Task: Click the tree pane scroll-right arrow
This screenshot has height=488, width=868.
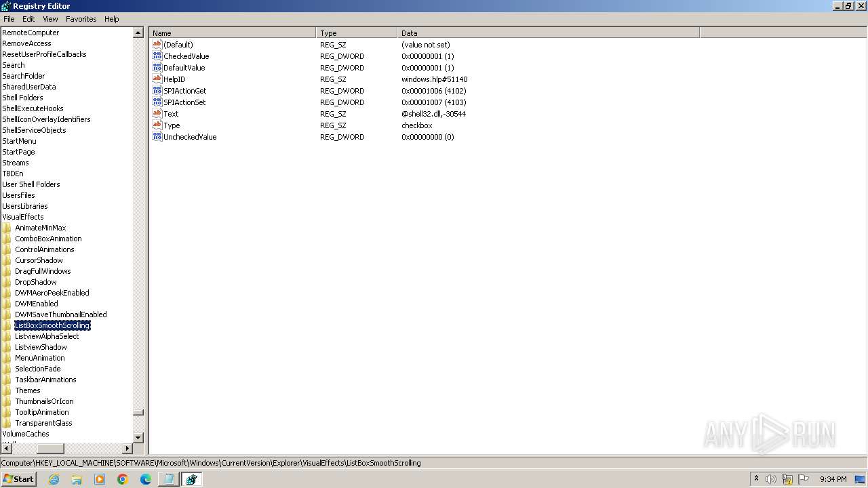Action: pos(127,449)
